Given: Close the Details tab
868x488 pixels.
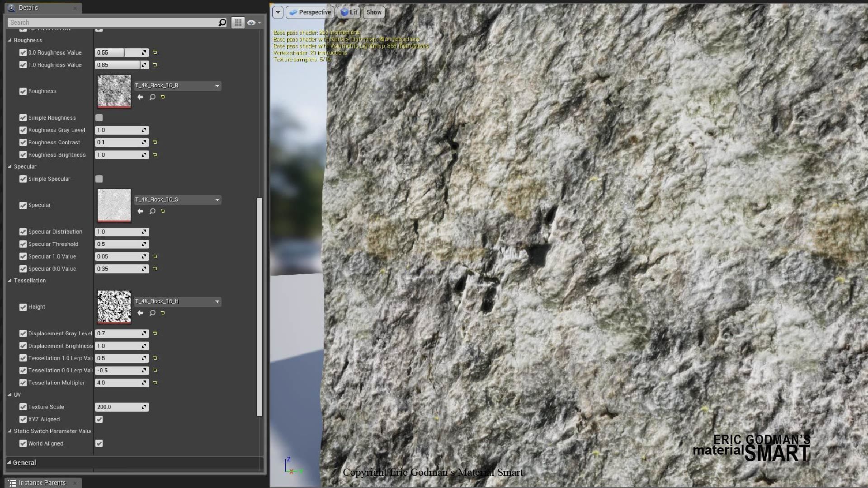Looking at the screenshot, I should (x=75, y=8).
